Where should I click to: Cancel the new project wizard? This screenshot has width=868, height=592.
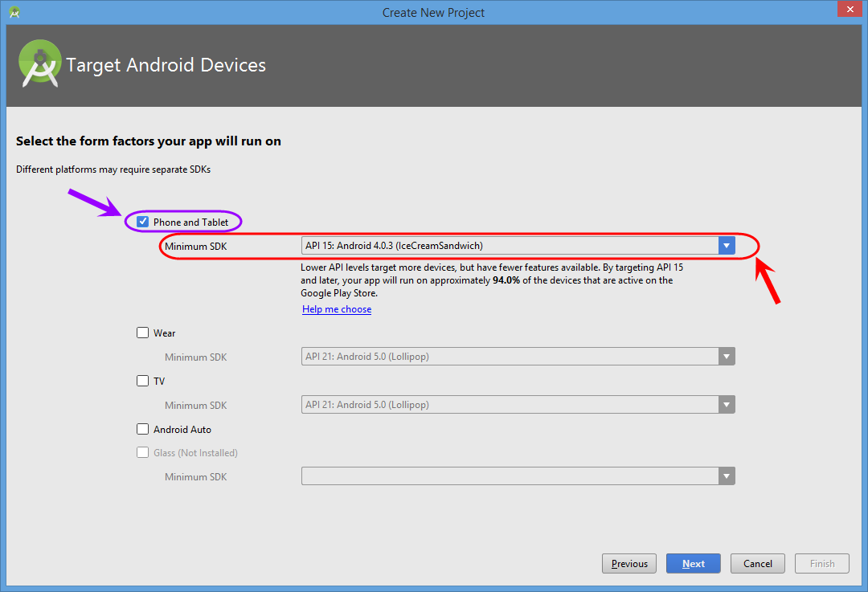tap(757, 563)
